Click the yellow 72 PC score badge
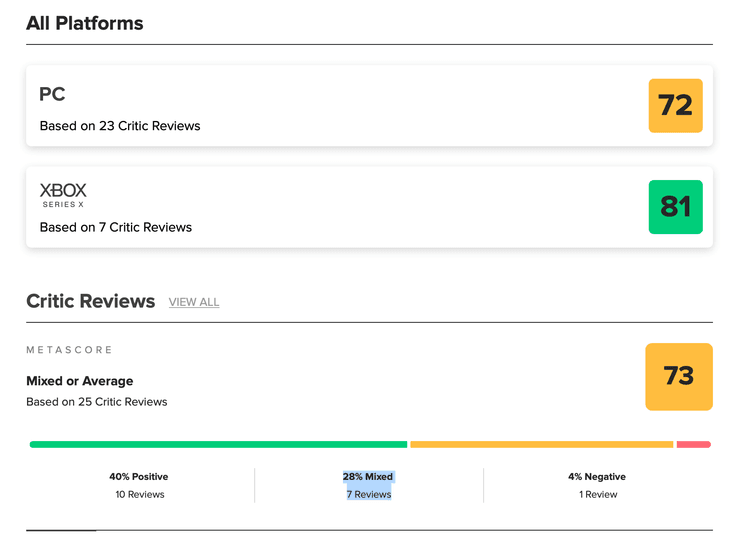Image resolution: width=740 pixels, height=540 pixels. pos(675,105)
